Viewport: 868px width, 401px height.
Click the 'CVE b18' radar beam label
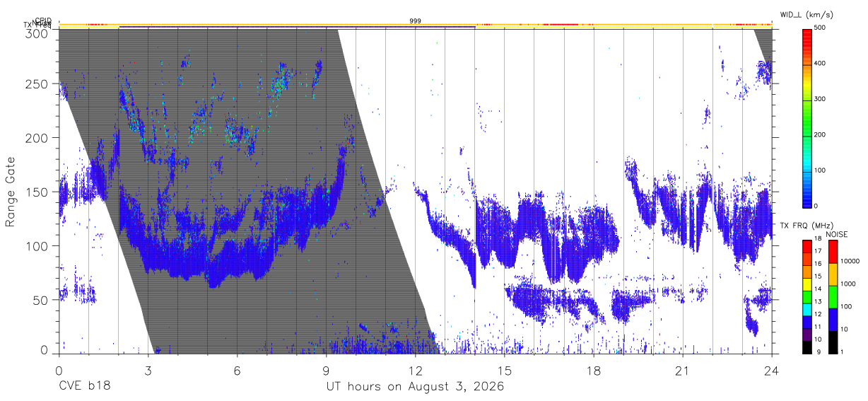(84, 387)
